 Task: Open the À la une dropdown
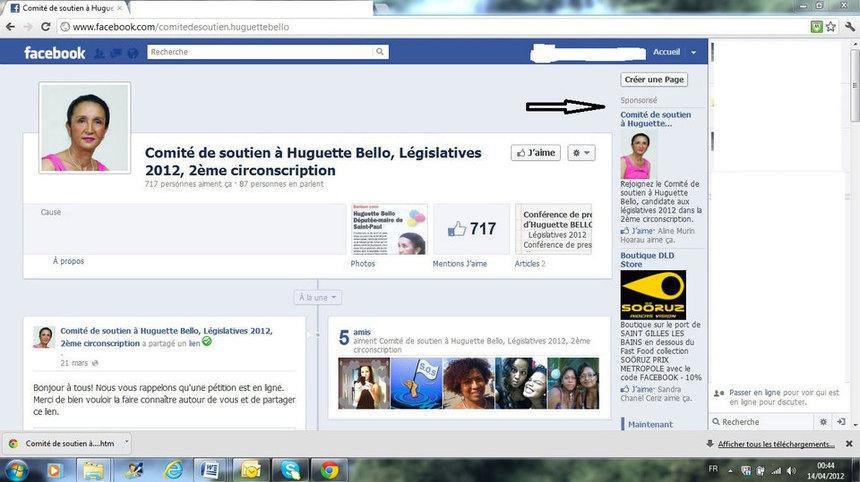click(318, 297)
